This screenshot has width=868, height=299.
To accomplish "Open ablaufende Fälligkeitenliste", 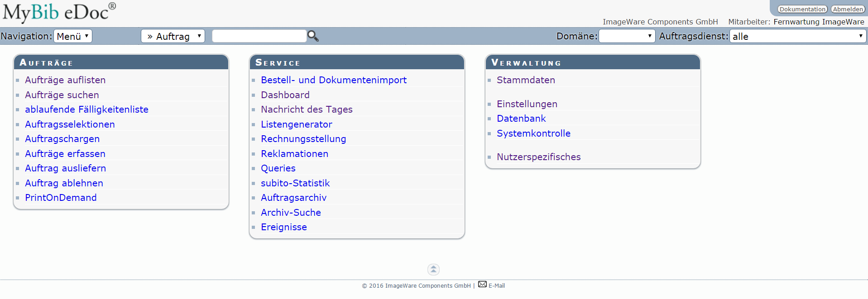I will point(86,109).
